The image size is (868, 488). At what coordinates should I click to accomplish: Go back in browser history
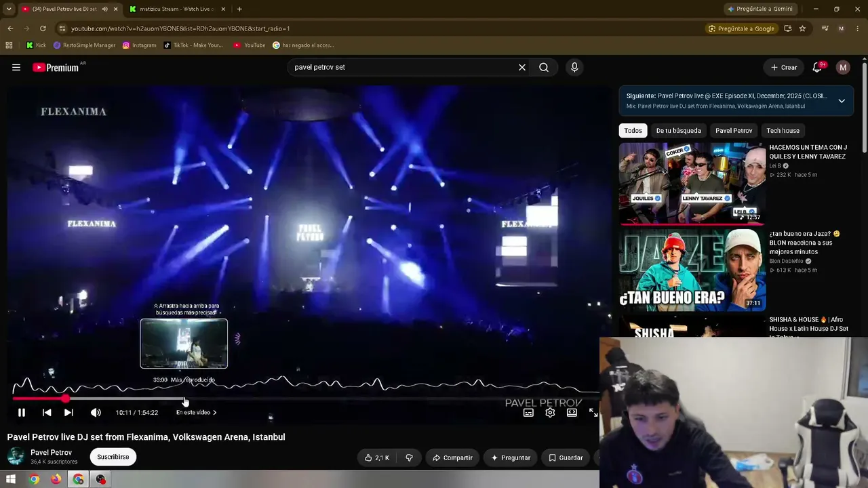click(10, 28)
